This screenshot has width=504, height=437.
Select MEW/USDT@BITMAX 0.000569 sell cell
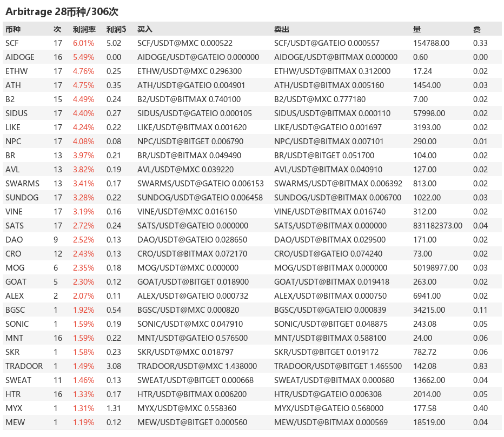point(331,422)
